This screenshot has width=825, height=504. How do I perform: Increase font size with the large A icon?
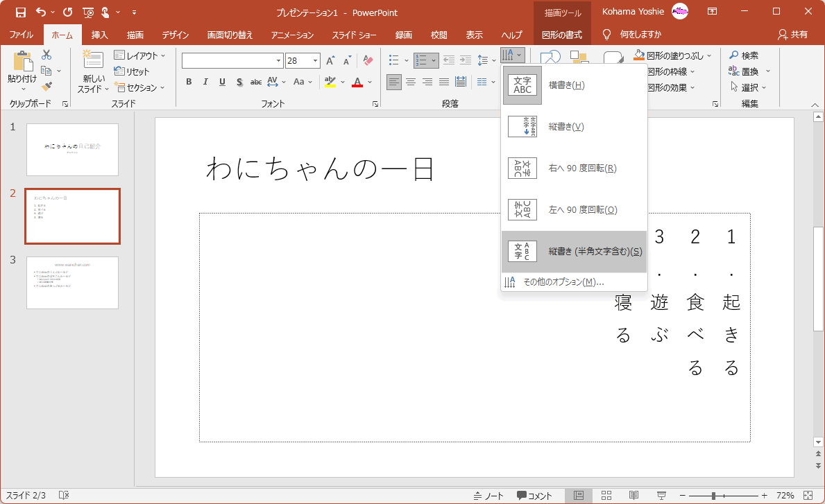(331, 61)
